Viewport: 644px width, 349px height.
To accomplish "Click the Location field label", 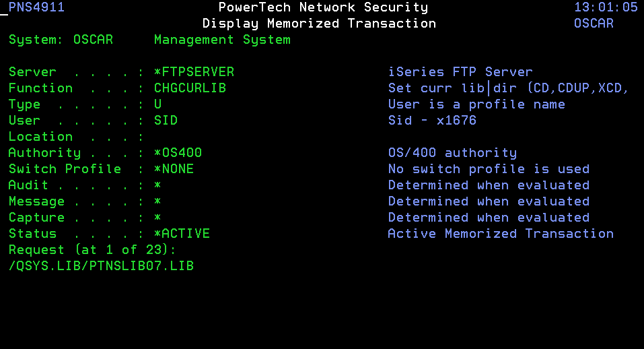I will pyautogui.click(x=40, y=137).
